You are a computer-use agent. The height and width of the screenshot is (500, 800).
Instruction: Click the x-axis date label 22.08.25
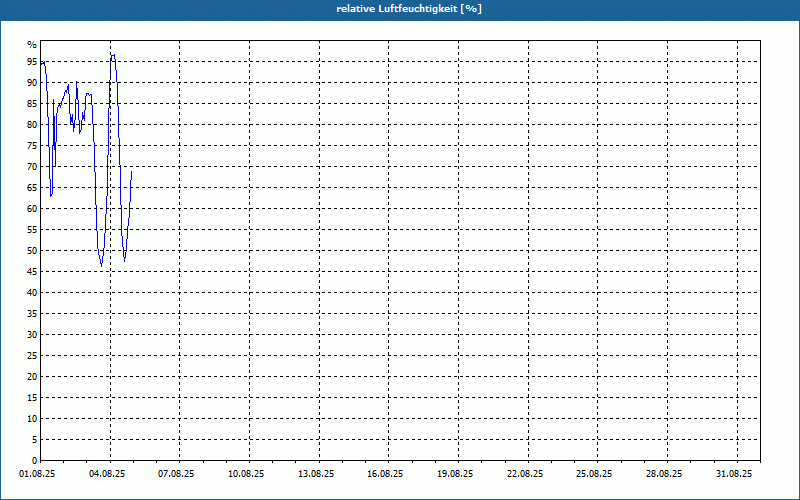coord(525,474)
